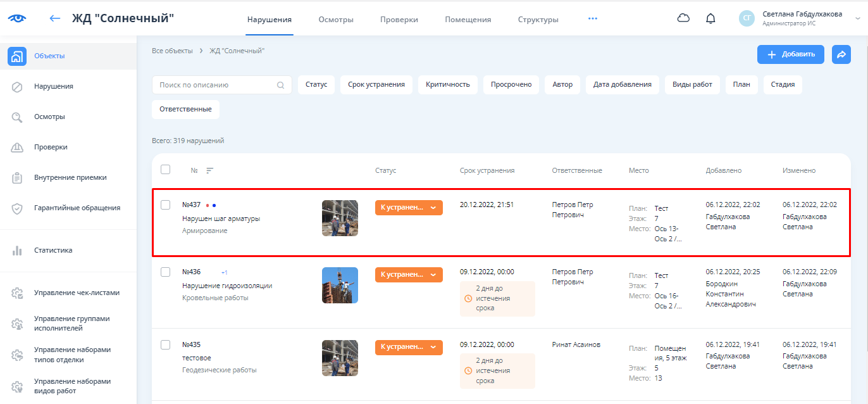Click the sort icon beside № column
This screenshot has width=868, height=404.
(x=210, y=170)
